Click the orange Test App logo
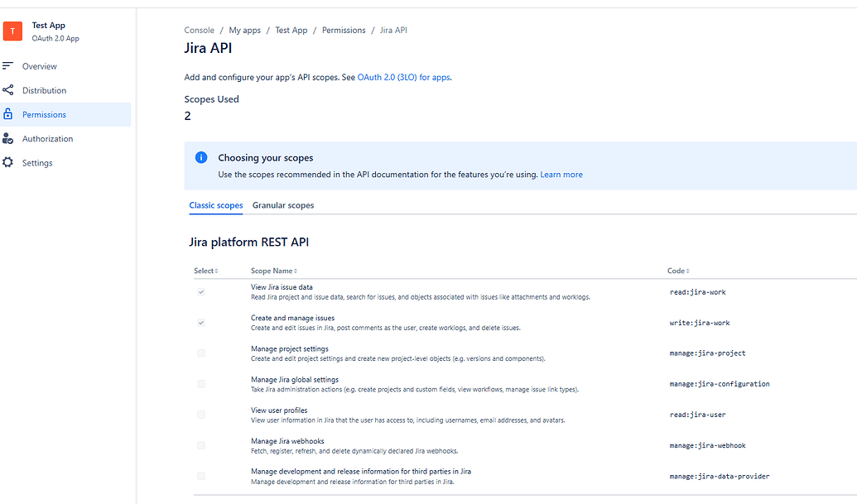Image resolution: width=857 pixels, height=504 pixels. pos(12,31)
